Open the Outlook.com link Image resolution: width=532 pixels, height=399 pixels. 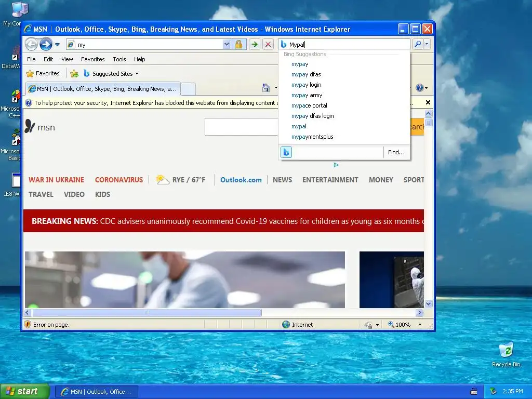[241, 180]
